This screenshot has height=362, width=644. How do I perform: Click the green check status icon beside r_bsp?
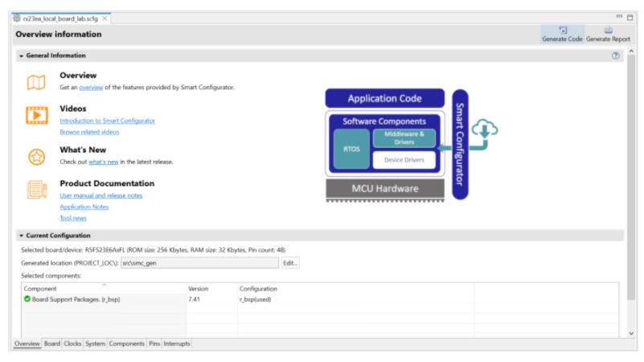27,299
